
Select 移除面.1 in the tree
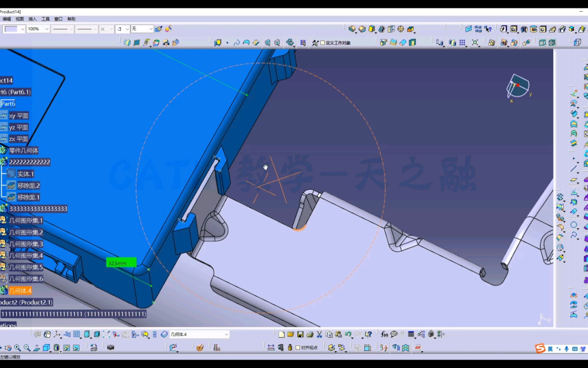coord(29,197)
